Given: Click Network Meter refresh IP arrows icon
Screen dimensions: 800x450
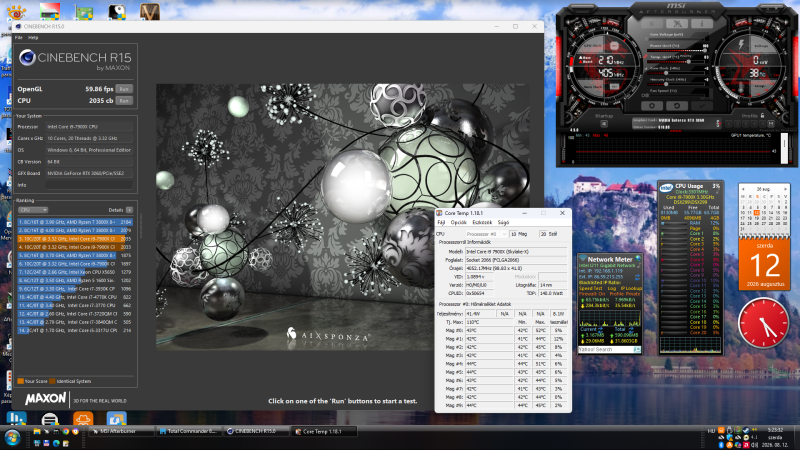Looking at the screenshot, I should 637,277.
